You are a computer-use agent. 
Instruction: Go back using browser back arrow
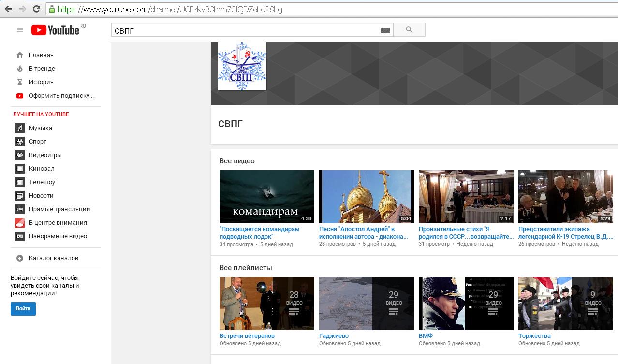pos(8,9)
